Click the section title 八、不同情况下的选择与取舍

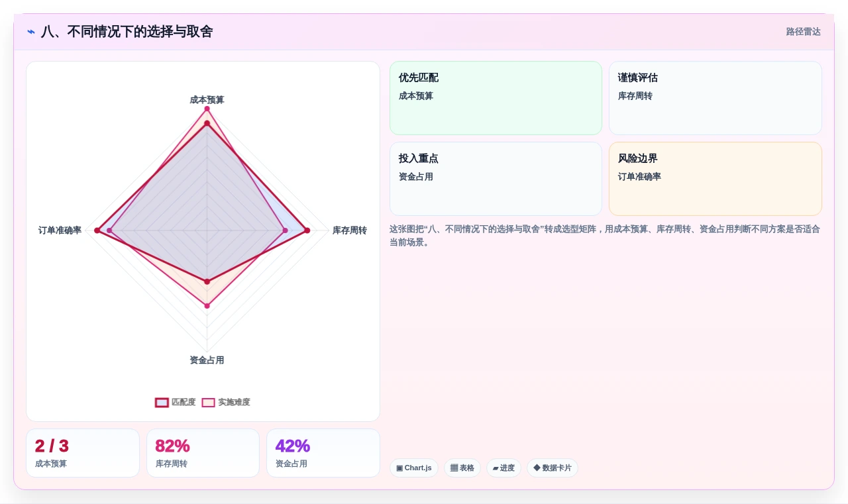click(127, 32)
